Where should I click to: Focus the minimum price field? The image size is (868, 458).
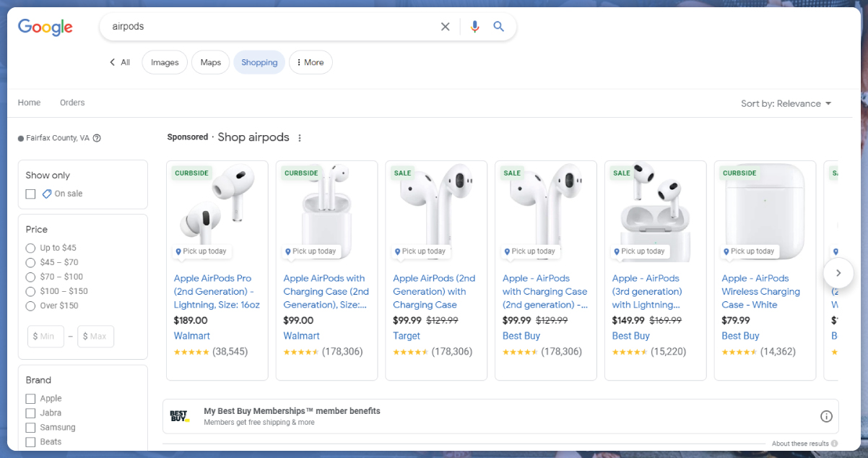(46, 337)
